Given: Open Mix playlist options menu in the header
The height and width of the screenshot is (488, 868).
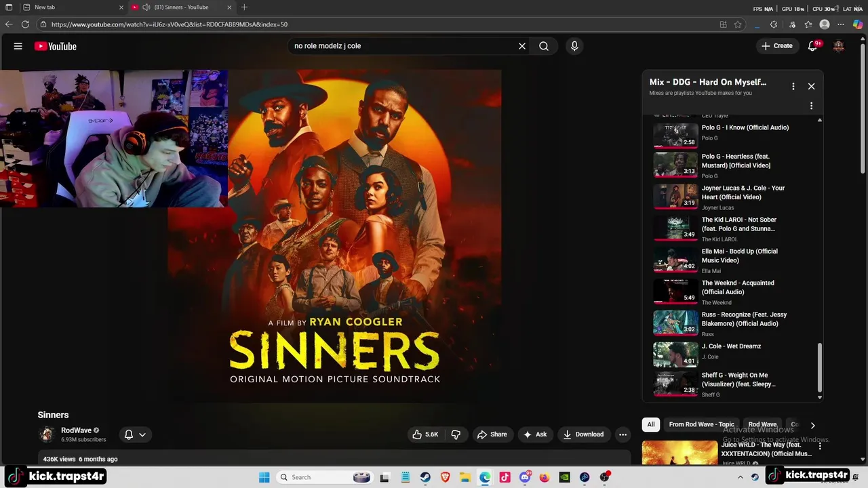Looking at the screenshot, I should 793,86.
